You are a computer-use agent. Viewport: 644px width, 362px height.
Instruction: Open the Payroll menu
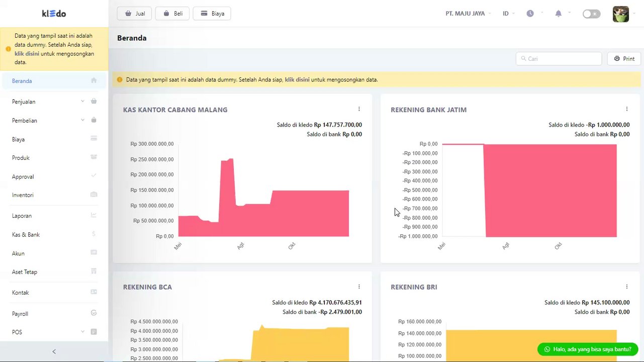tap(54, 314)
